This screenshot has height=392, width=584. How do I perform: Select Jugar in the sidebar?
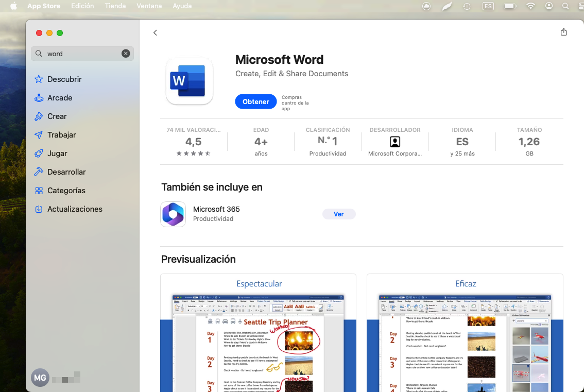(57, 154)
